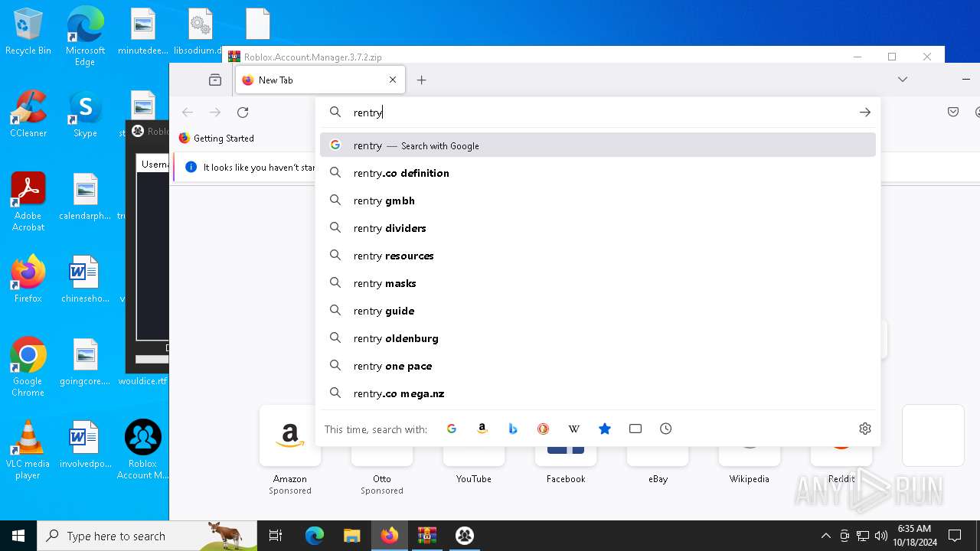Click the taskbar 'Type here to search' box
The image size is (980, 551).
click(147, 536)
